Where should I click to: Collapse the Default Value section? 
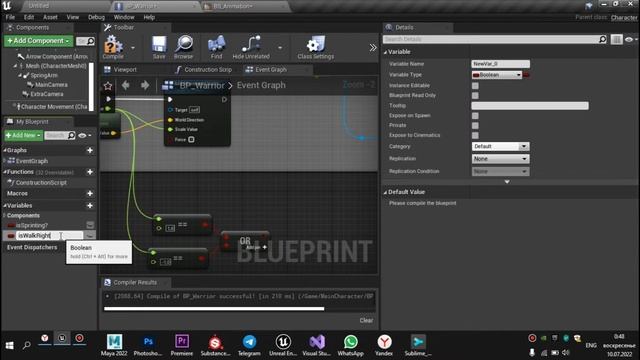click(385, 192)
